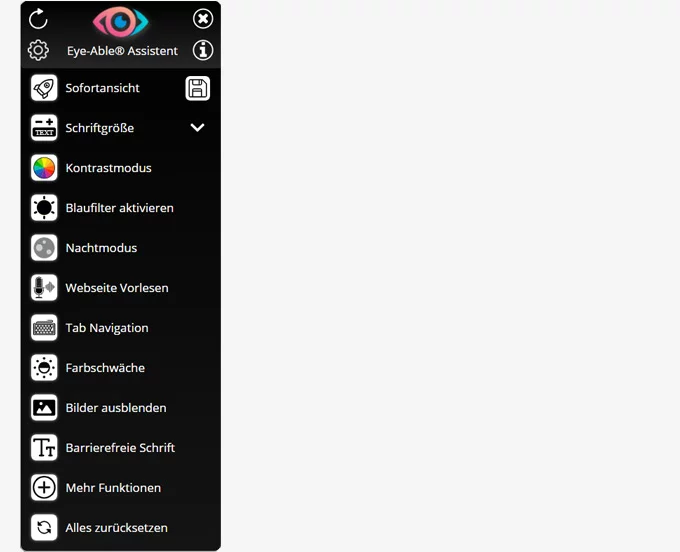Click the keyboard icon for Tab Navigation
This screenshot has width=680, height=552.
pyautogui.click(x=44, y=328)
